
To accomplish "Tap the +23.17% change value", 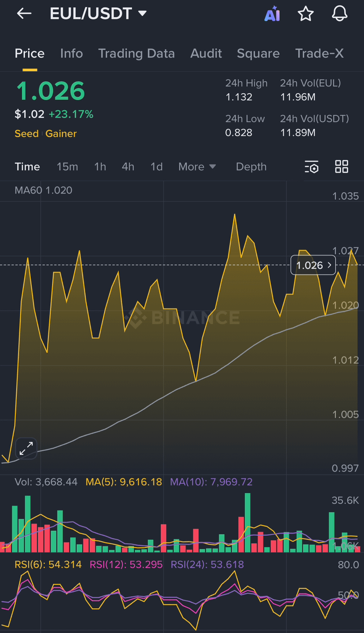I will tap(71, 114).
